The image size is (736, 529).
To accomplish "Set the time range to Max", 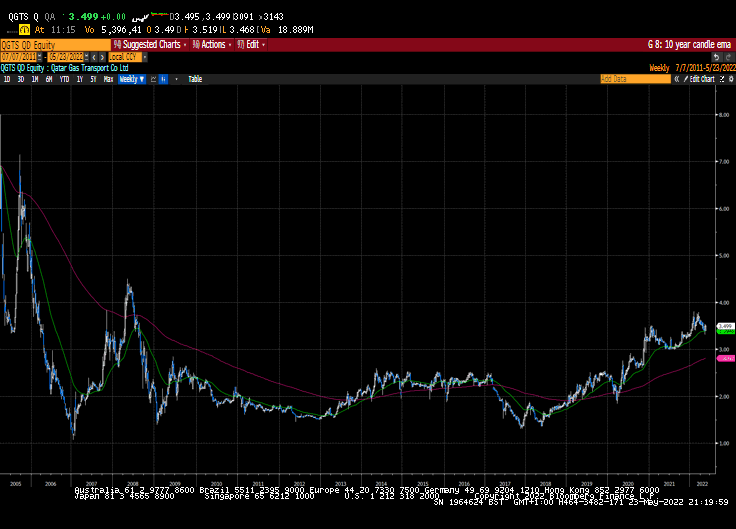I will (x=108, y=78).
